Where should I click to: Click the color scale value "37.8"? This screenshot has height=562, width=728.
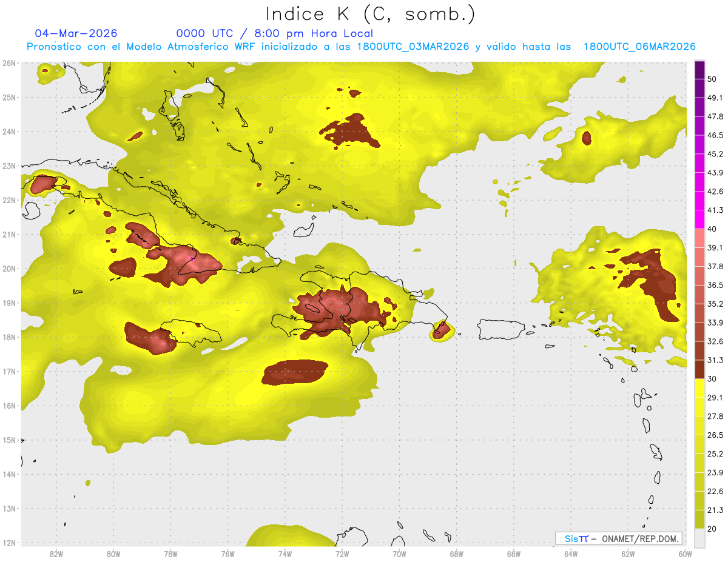click(x=715, y=266)
